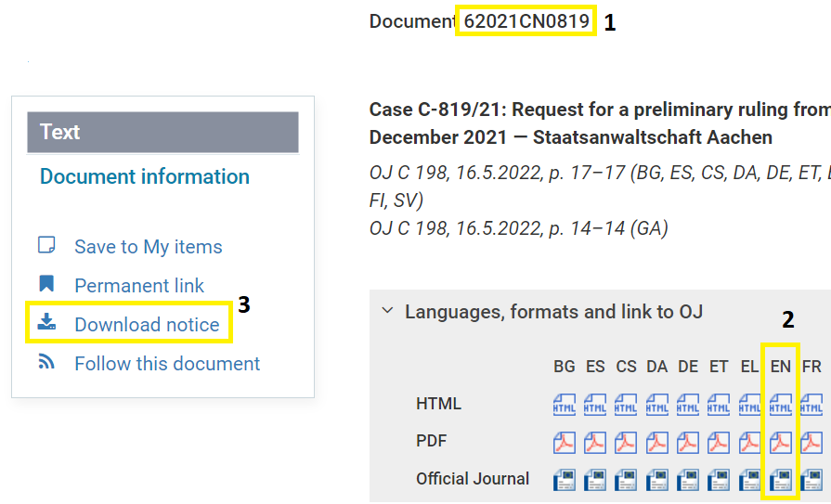This screenshot has height=504, width=831.
Task: Click the Download notice link
Action: click(147, 325)
